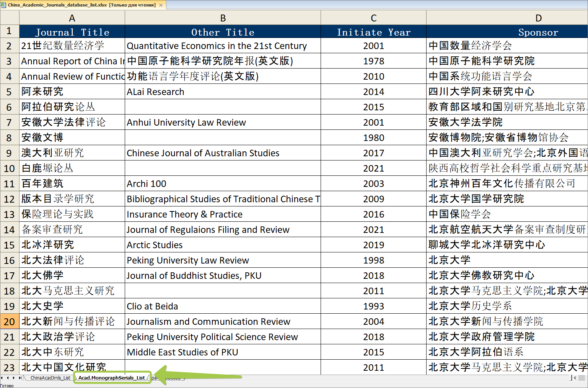Open the Acad.MonographSerials_List sheet tab

tap(111, 378)
